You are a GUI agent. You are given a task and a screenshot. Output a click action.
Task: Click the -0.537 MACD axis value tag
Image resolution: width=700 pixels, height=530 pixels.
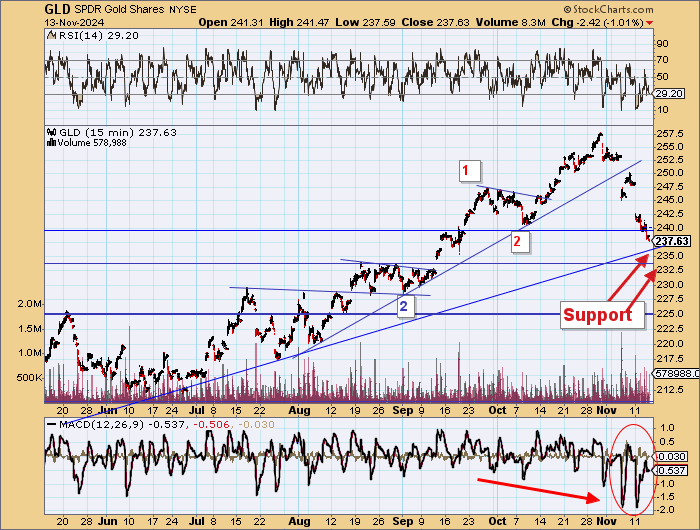[x=671, y=471]
